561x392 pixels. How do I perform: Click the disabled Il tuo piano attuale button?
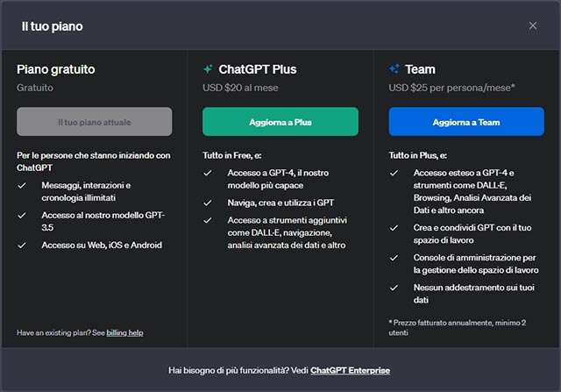(95, 122)
